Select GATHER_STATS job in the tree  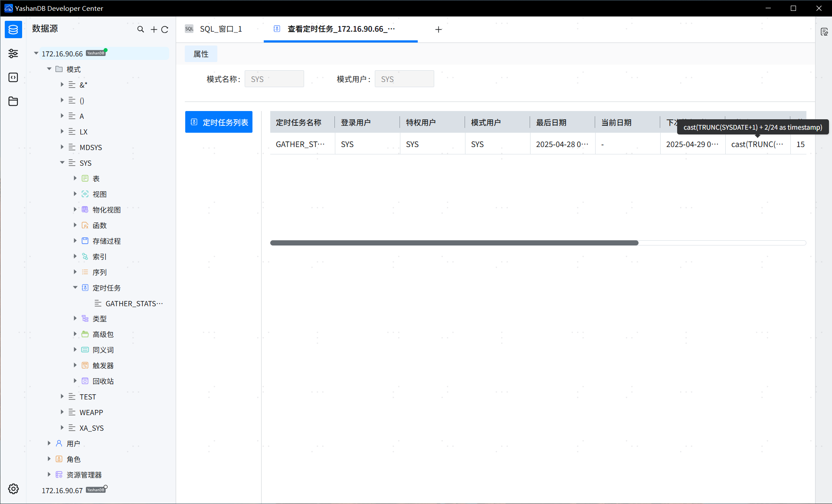(x=134, y=304)
